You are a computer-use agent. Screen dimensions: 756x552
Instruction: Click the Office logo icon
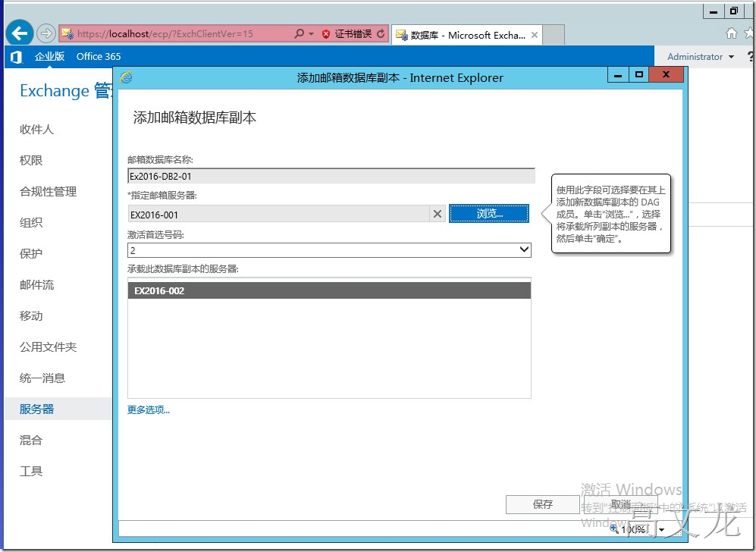tap(16, 57)
